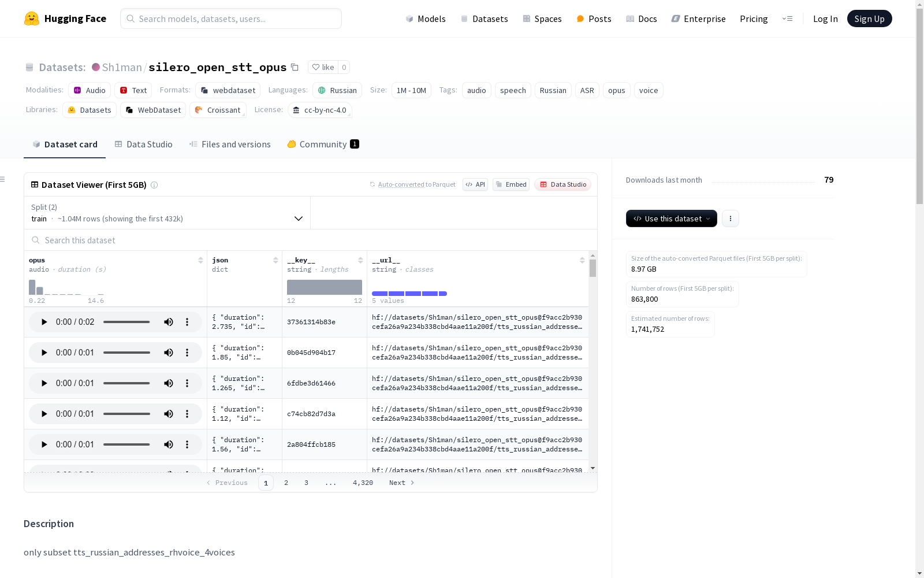This screenshot has width=924, height=578.
Task: Mute audio for the 0b045d904b17 row
Action: point(169,353)
